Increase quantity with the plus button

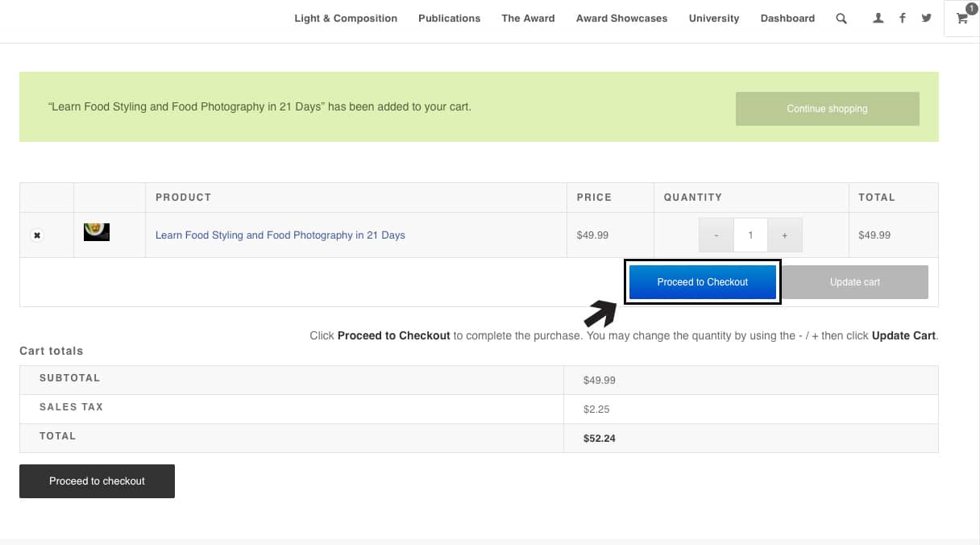tap(784, 235)
